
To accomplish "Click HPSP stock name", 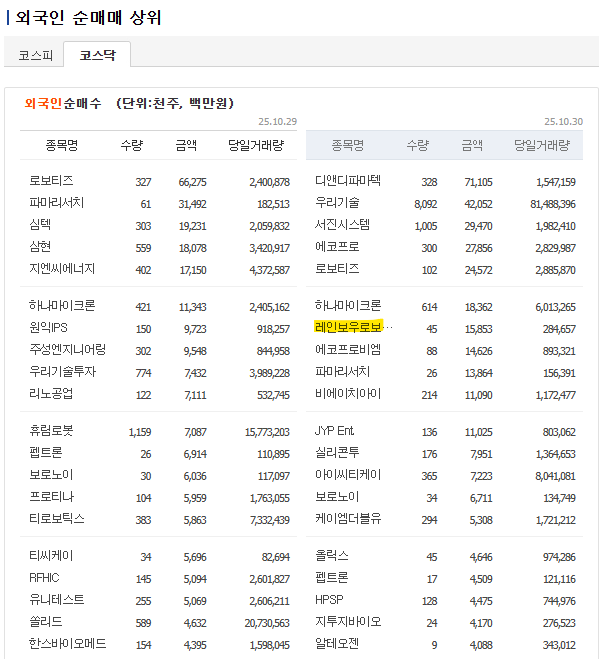I will pyautogui.click(x=329, y=599).
